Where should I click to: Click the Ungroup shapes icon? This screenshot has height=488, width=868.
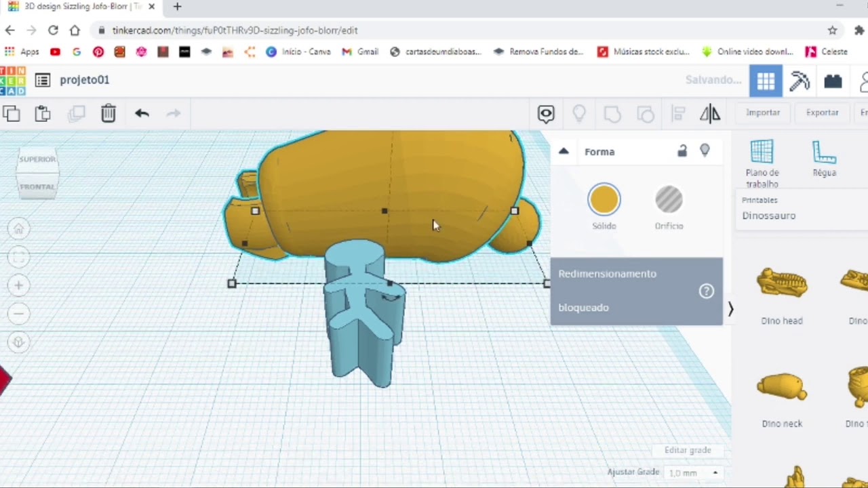coord(646,114)
